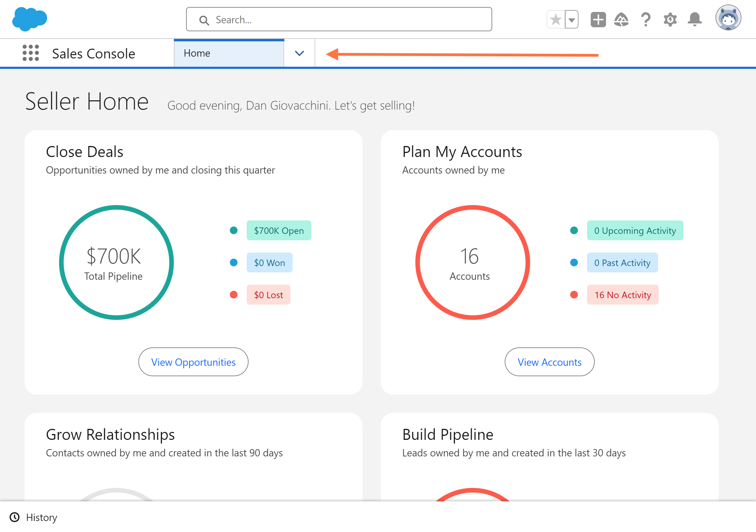The image size is (756, 532).
Task: Click the $700K Open badge
Action: tap(279, 231)
